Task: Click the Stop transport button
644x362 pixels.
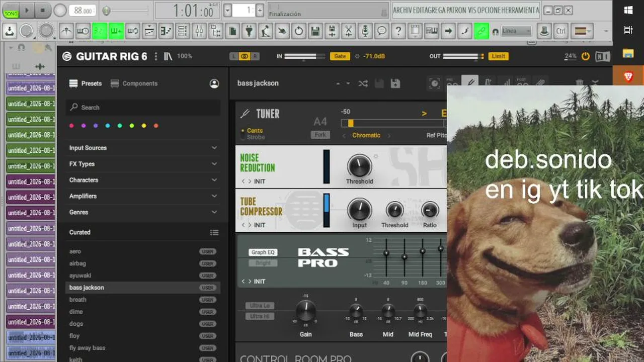Action: [x=43, y=11]
